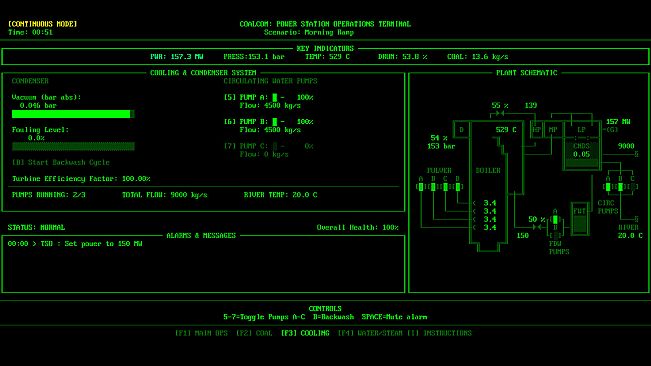Click circ pump A indicator in schematic
The height and width of the screenshot is (366, 651).
(608, 187)
